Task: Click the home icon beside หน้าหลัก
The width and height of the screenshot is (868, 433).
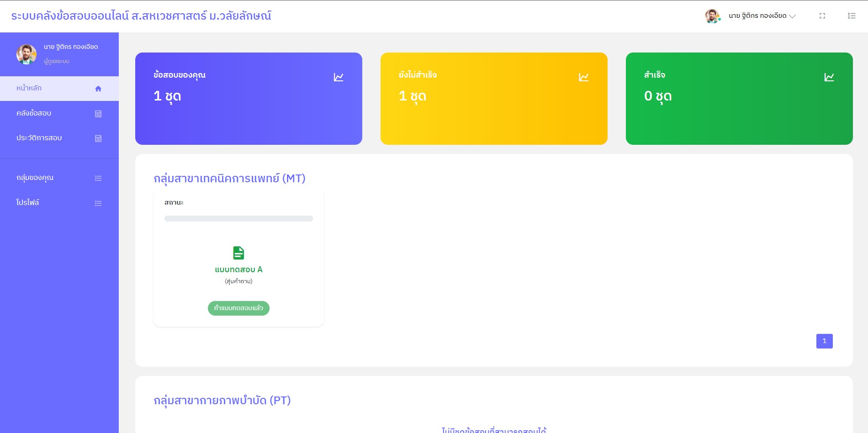Action: click(98, 89)
